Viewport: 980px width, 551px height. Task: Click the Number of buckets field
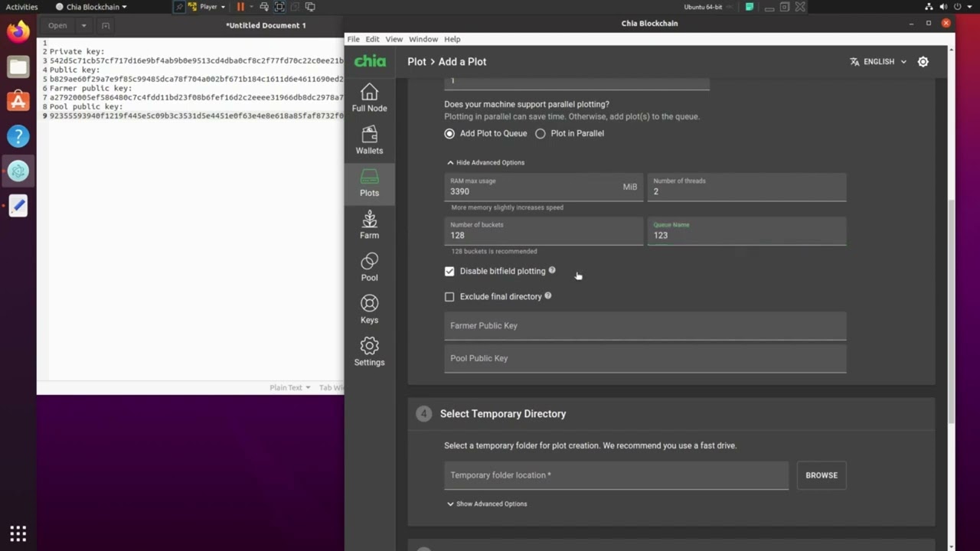point(544,231)
